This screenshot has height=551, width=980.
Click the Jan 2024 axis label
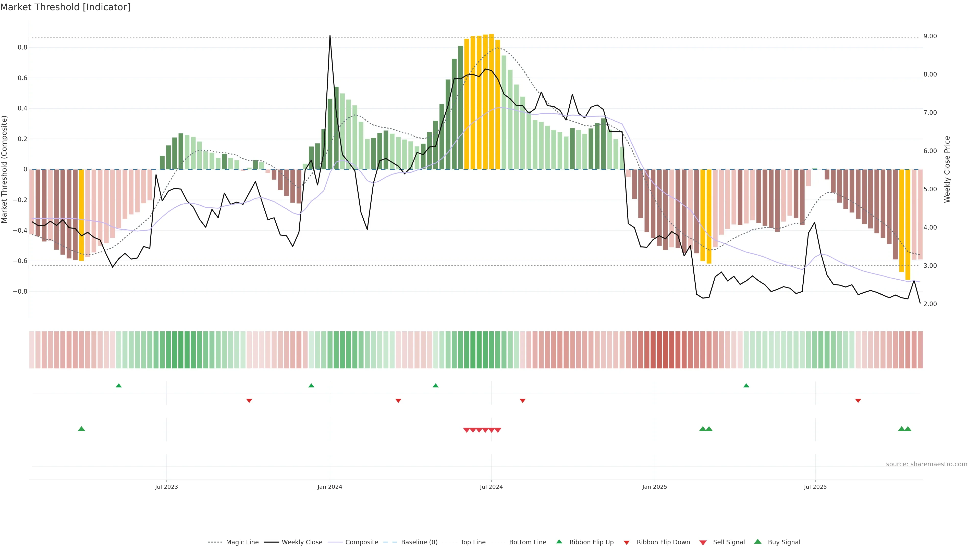(330, 487)
